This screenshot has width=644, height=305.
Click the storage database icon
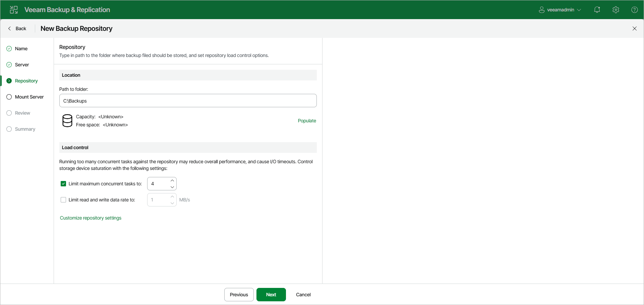[x=67, y=121]
